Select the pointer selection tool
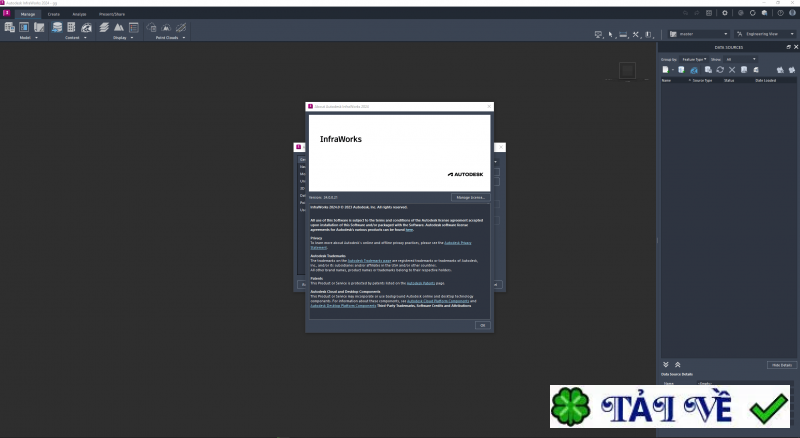The image size is (800, 438). coord(610,35)
